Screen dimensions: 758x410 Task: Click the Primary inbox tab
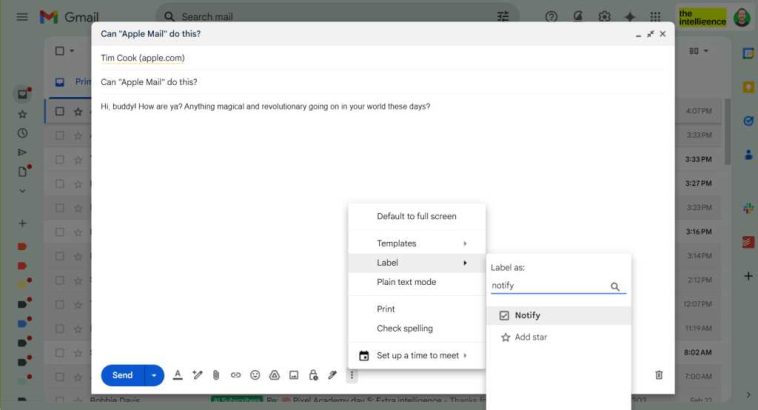click(73, 82)
